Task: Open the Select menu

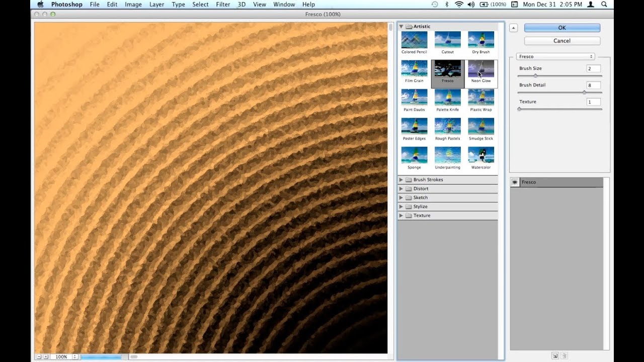Action: point(200,5)
